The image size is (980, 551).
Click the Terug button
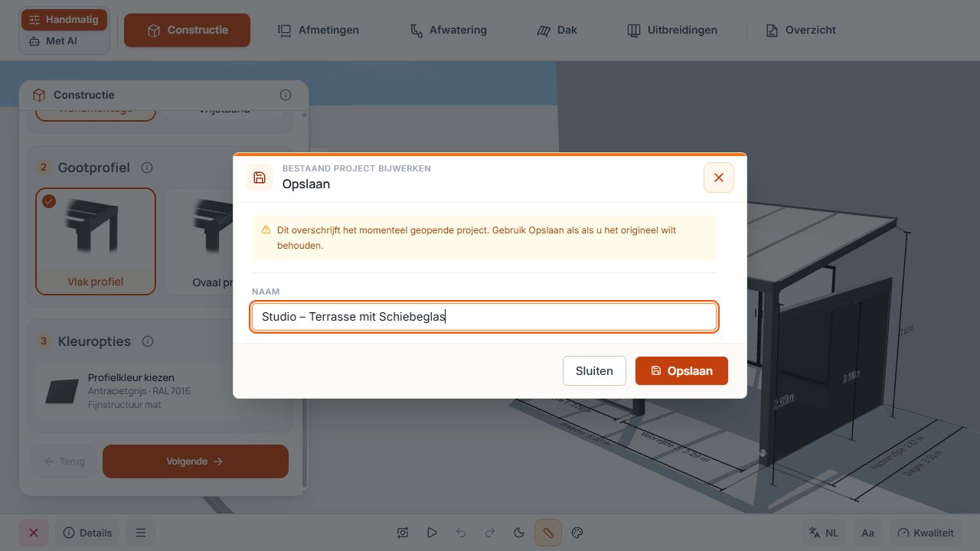(x=64, y=461)
